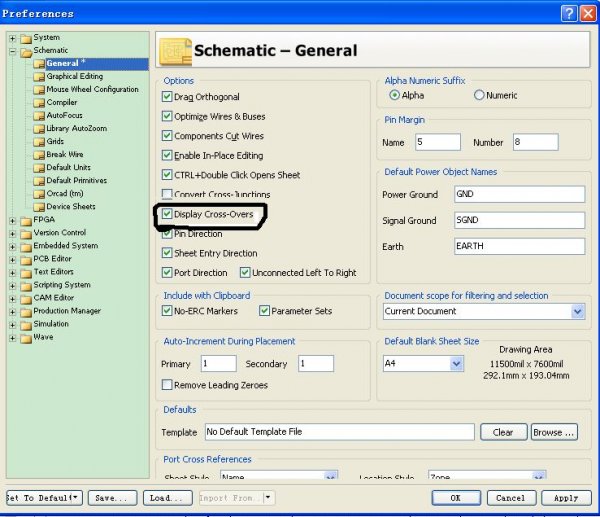Expand the Version Control tree node
Viewport: 600px width, 517px height.
click(x=13, y=234)
